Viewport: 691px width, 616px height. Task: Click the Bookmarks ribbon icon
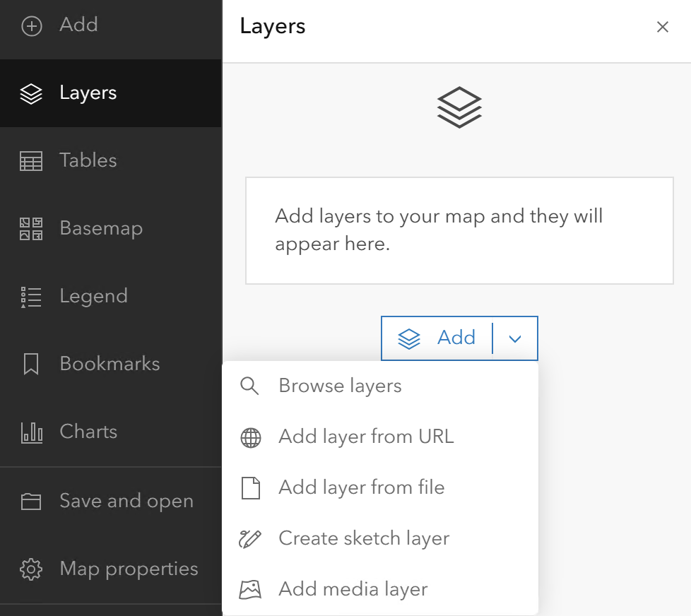[32, 365]
